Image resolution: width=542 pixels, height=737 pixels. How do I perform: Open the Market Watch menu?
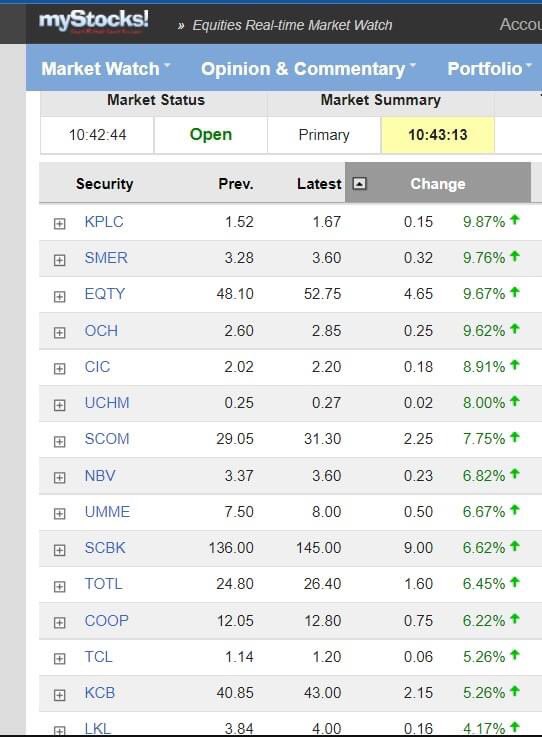106,69
